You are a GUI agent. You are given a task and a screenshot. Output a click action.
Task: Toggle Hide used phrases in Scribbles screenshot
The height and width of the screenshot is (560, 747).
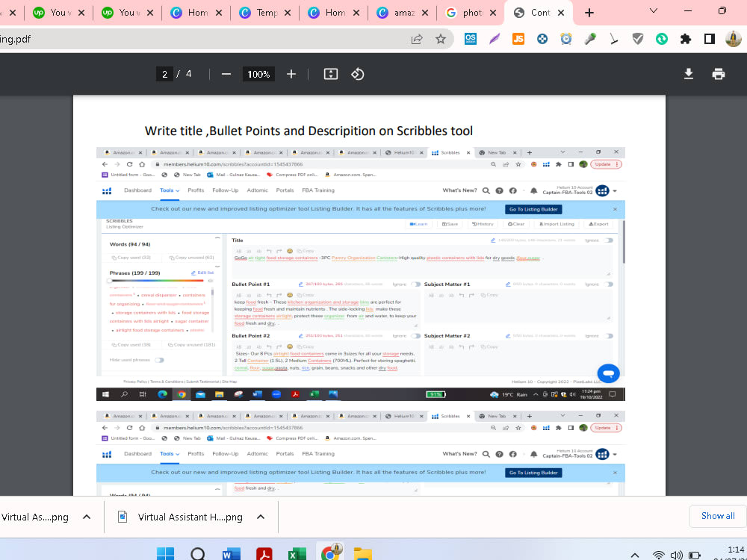point(159,360)
